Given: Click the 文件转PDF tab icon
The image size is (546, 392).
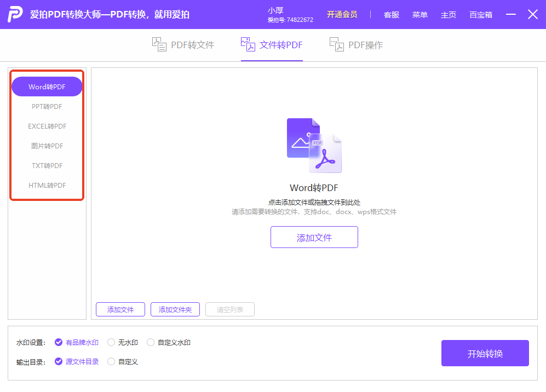Looking at the screenshot, I should click(248, 44).
